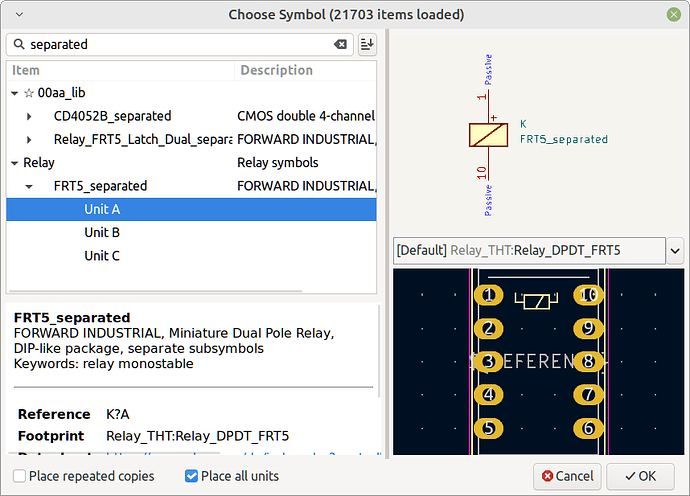Click the FRT5_separated bold heading

72,318
